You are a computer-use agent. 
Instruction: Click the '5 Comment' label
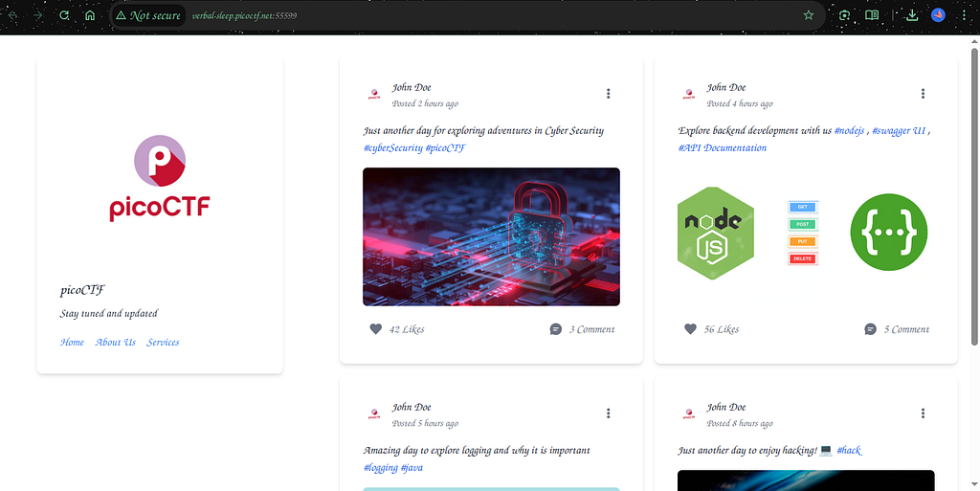(906, 329)
